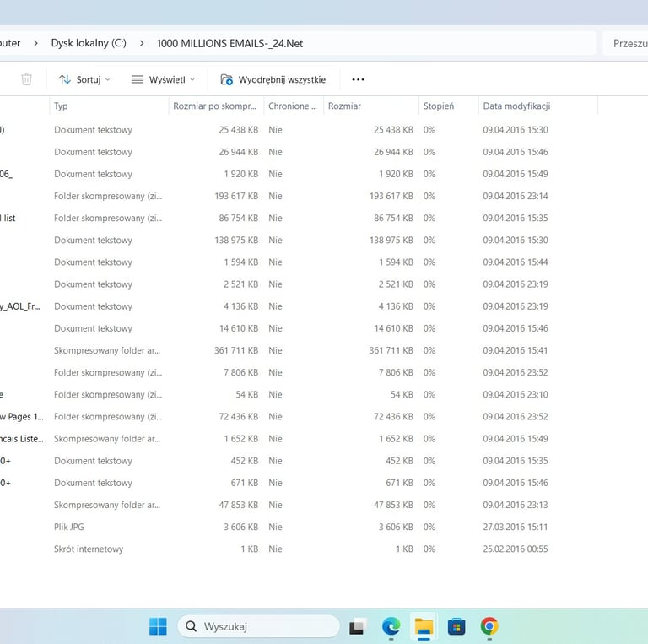Click the date 09.04.2016 23:14
This screenshot has height=644, width=648.
515,196
